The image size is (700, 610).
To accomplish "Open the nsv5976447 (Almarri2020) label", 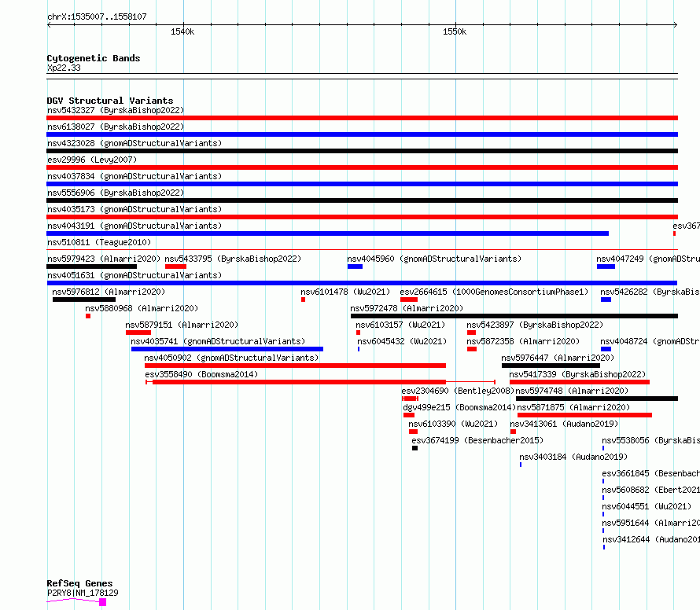I will pos(558,358).
